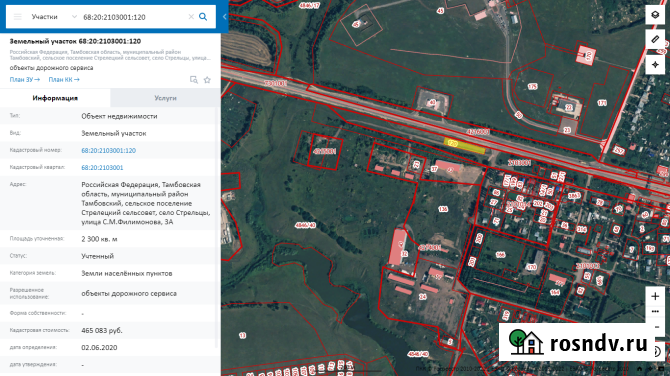Open the hamburger menu in search bar

pyautogui.click(x=18, y=17)
